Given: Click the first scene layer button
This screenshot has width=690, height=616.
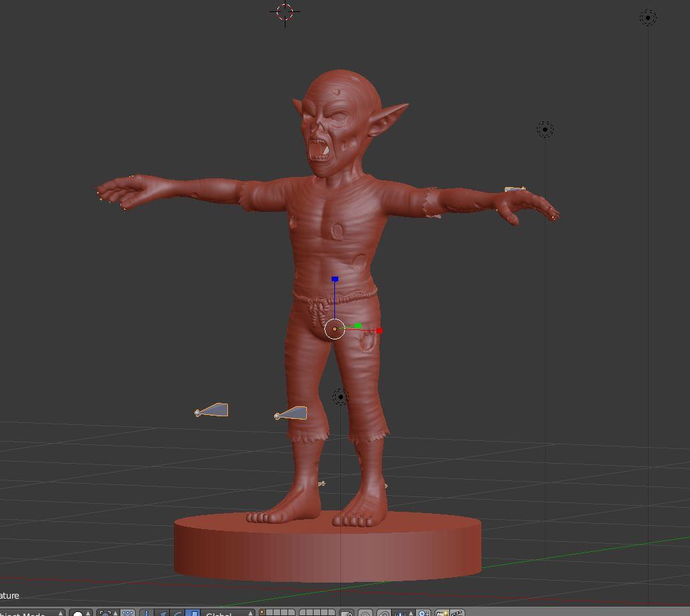Looking at the screenshot, I should (x=262, y=612).
